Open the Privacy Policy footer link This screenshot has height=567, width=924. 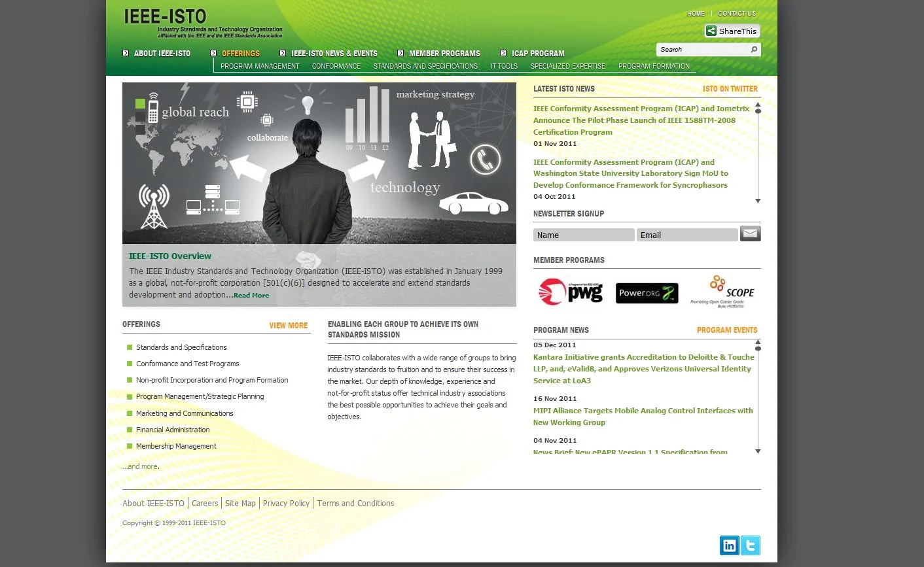click(286, 503)
